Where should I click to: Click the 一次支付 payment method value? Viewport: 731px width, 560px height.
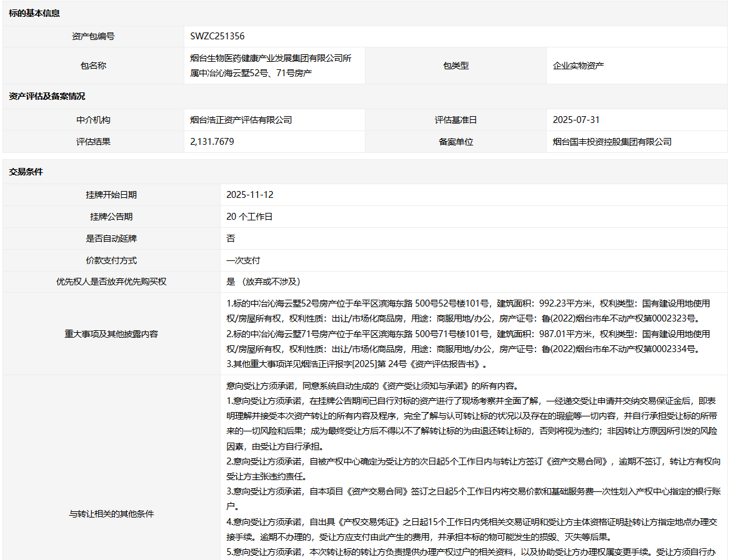click(x=243, y=260)
